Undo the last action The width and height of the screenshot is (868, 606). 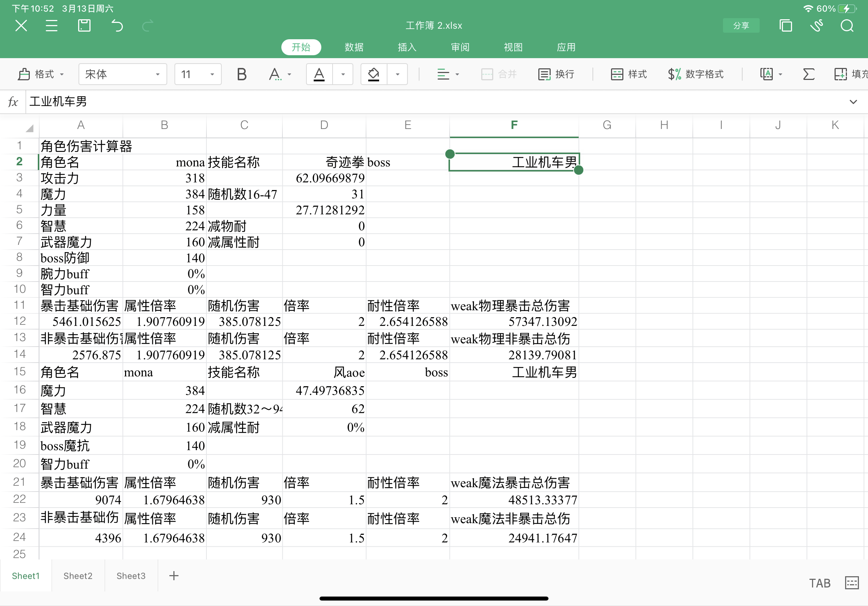tap(117, 26)
